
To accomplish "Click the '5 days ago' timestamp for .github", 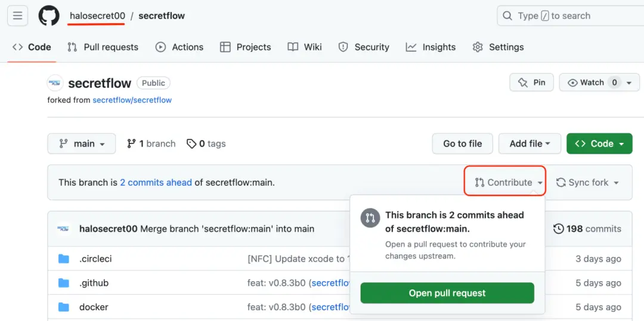I will coord(599,283).
